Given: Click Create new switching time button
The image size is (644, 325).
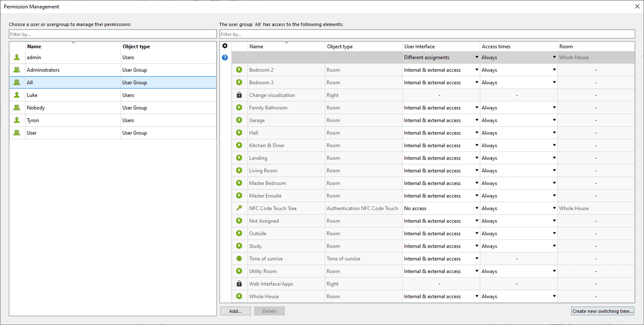Looking at the screenshot, I should [602, 311].
